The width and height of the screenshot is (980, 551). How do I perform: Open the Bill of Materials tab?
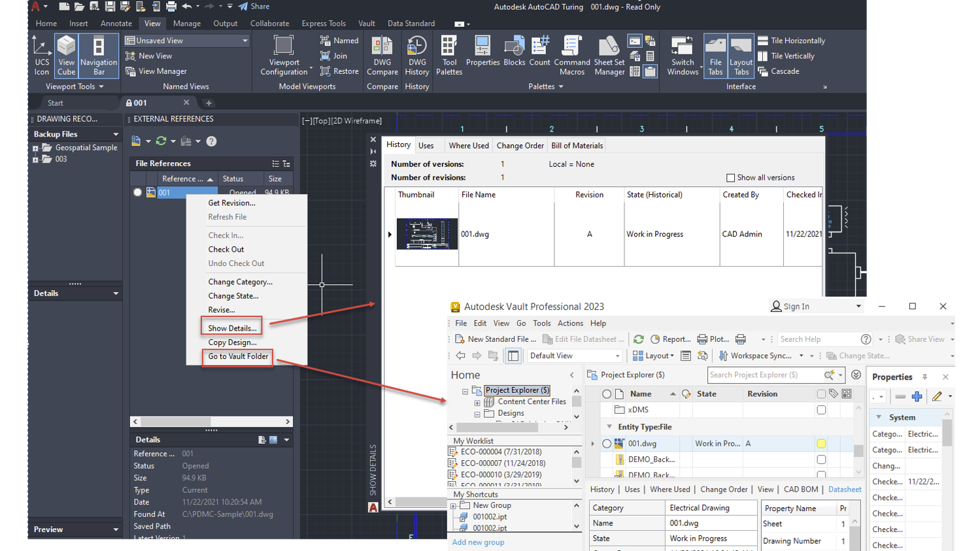[x=577, y=146]
